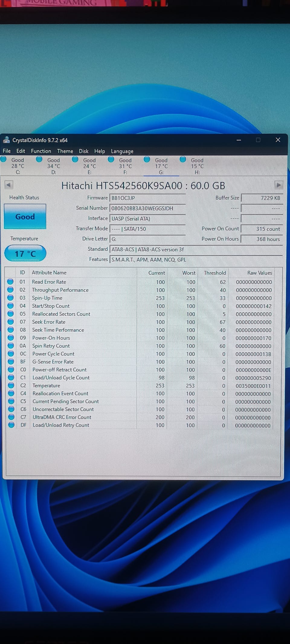Screen dimensions: 290x644
Task: Go to previous disk with left arrow
Action: tap(9, 185)
